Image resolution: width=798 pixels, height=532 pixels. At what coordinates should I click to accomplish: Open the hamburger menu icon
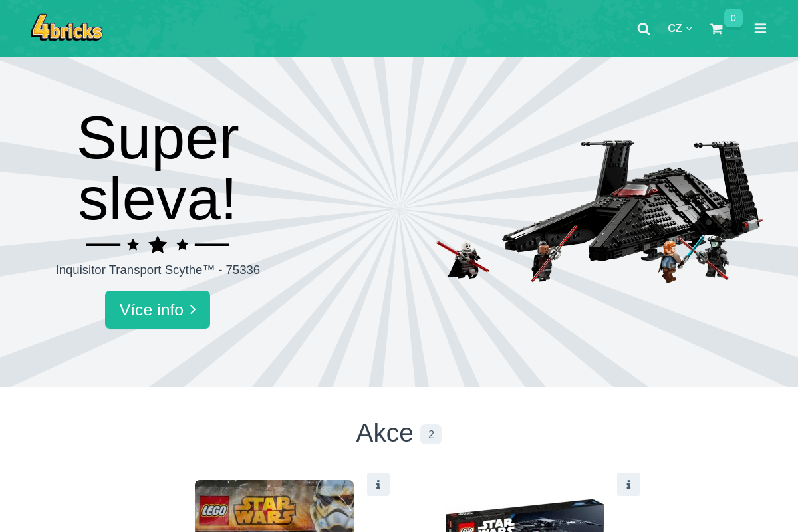pyautogui.click(x=760, y=29)
